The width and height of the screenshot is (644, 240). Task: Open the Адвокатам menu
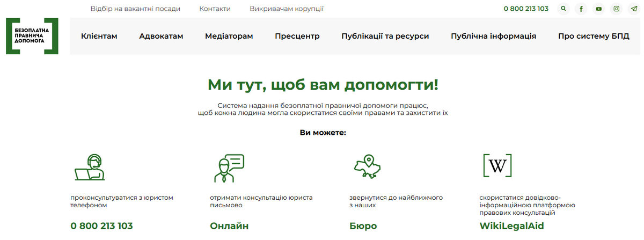(161, 36)
